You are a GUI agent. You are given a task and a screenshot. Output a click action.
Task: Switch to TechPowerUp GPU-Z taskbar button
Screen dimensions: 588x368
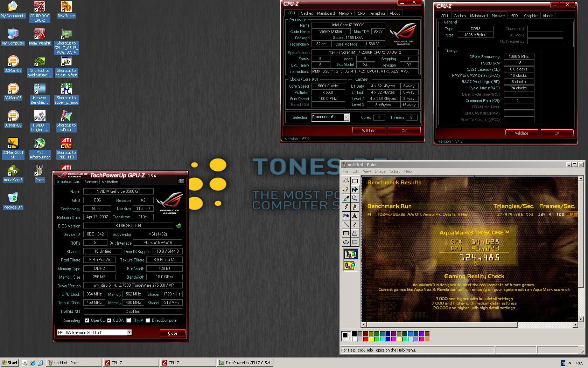pyautogui.click(x=245, y=363)
